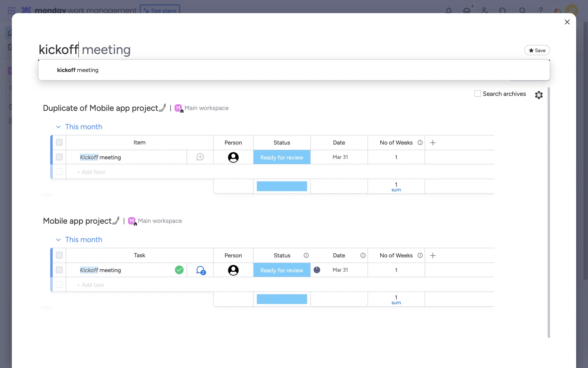The image size is (588, 368).
Task: Save this search
Action: click(537, 50)
